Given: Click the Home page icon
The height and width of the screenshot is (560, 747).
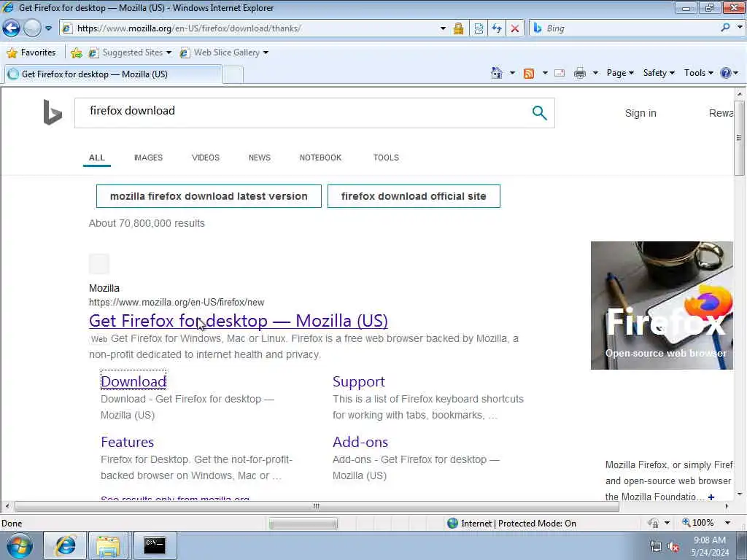Looking at the screenshot, I should [x=496, y=73].
